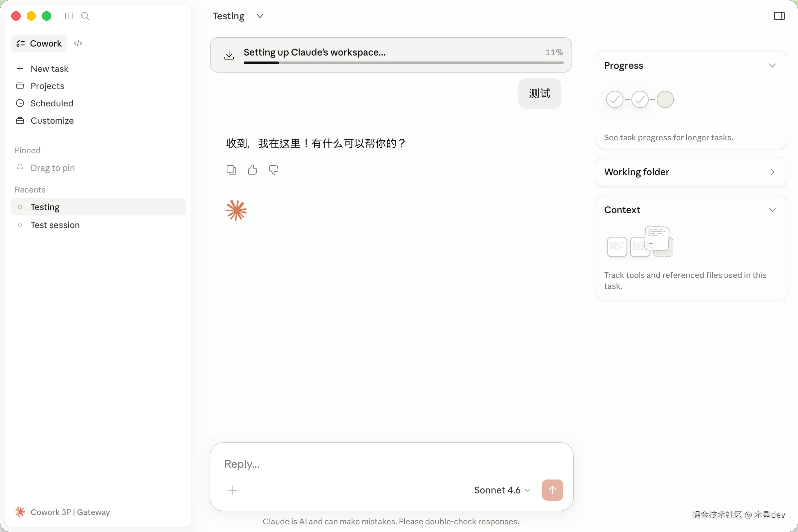The image size is (798, 532).
Task: Click the send arrow button
Action: 552,490
